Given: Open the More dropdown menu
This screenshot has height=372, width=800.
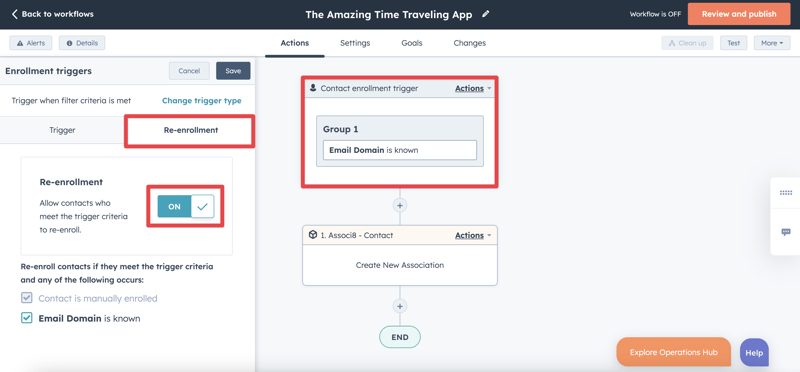Looking at the screenshot, I should coord(772,43).
